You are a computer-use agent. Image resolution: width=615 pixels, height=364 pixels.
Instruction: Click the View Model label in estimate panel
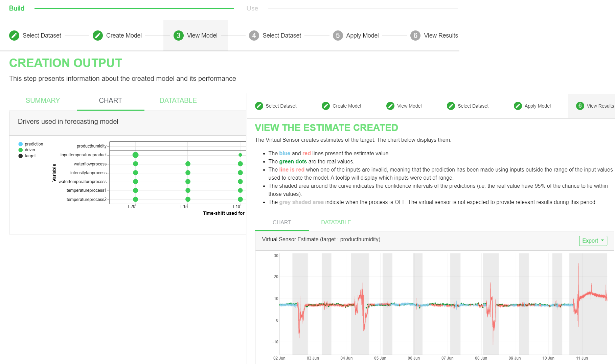(409, 106)
